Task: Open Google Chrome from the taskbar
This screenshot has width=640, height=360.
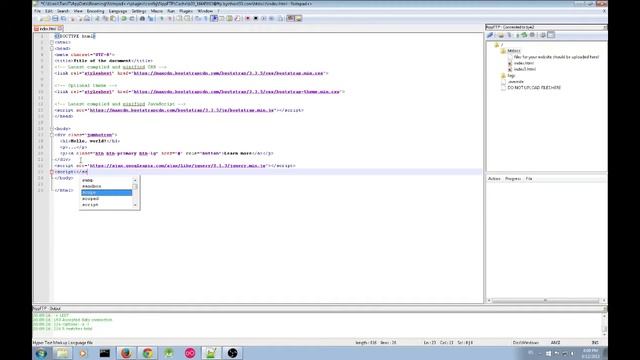Action: pos(147,353)
